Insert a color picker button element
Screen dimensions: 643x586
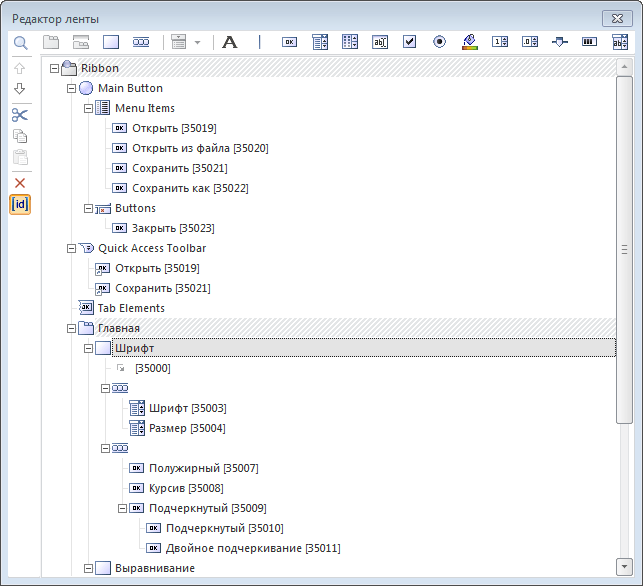[469, 42]
